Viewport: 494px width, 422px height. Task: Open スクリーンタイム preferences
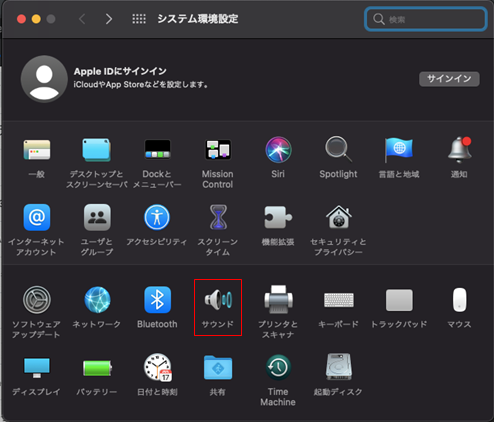click(218, 217)
